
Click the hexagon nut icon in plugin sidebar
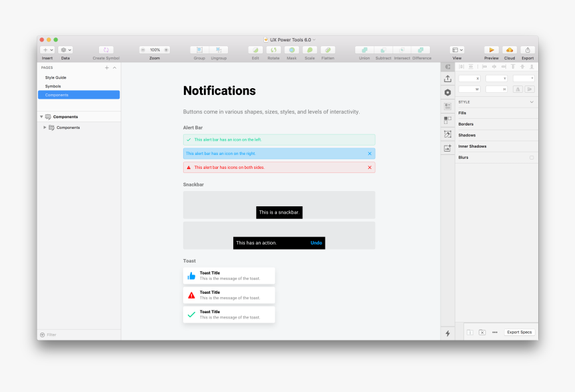[x=448, y=93]
